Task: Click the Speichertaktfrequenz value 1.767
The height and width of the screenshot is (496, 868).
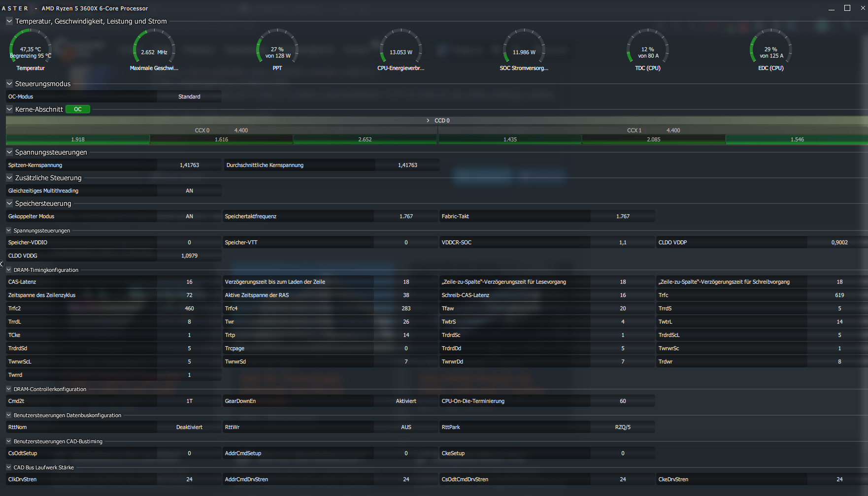Action: pos(406,216)
